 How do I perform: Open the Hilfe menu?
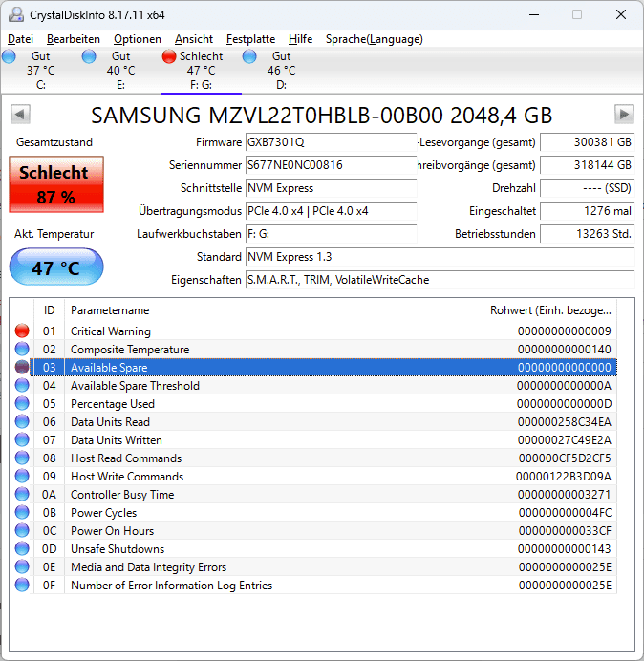[300, 39]
